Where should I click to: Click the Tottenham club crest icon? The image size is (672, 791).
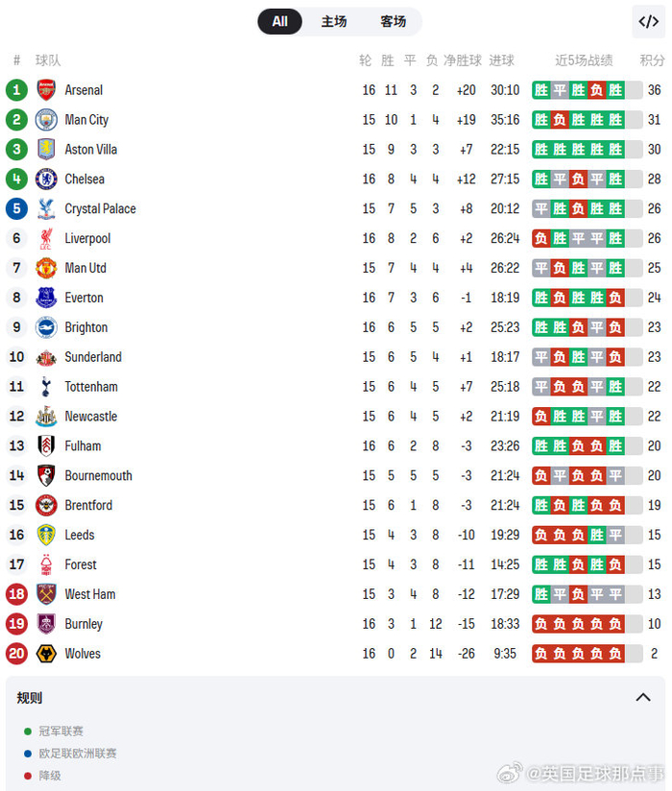pos(46,387)
